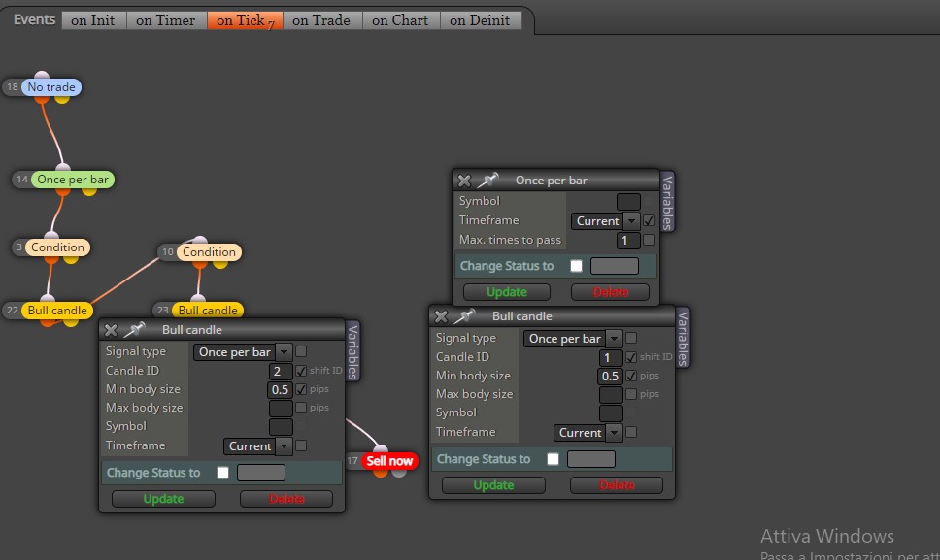
Task: Toggle Min body size pips checkbox, value 0.5, ID 1 panel
Action: click(x=631, y=377)
